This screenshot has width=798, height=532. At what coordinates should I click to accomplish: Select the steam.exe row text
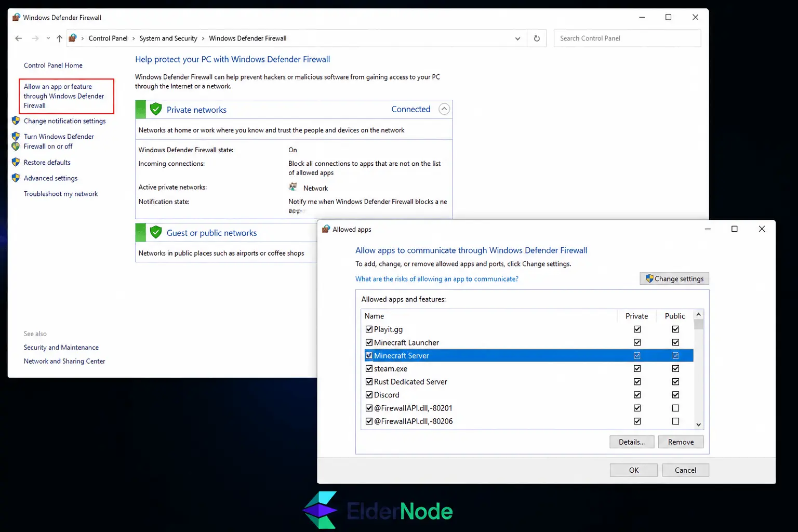pos(391,369)
